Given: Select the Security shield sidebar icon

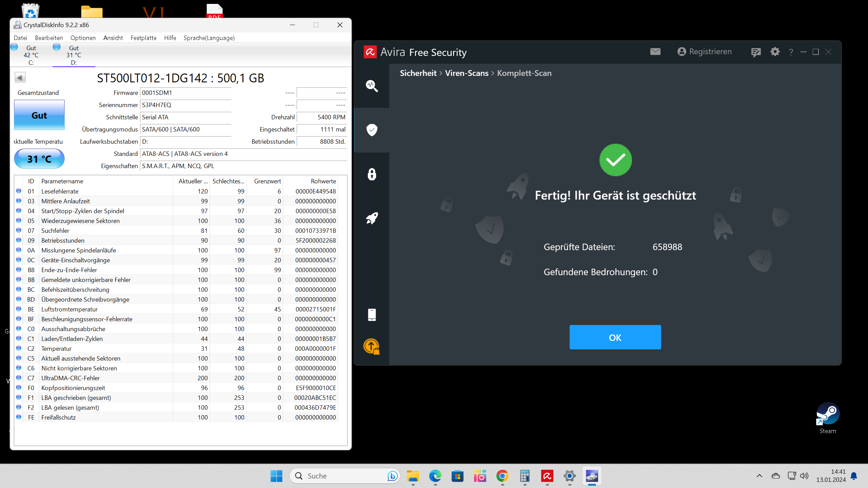Looking at the screenshot, I should tap(372, 130).
